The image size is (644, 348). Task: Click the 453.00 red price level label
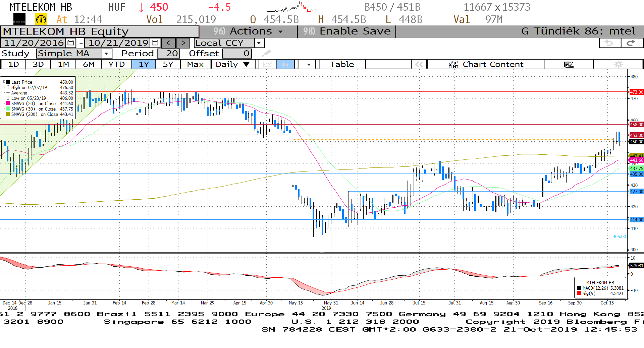tap(636, 135)
